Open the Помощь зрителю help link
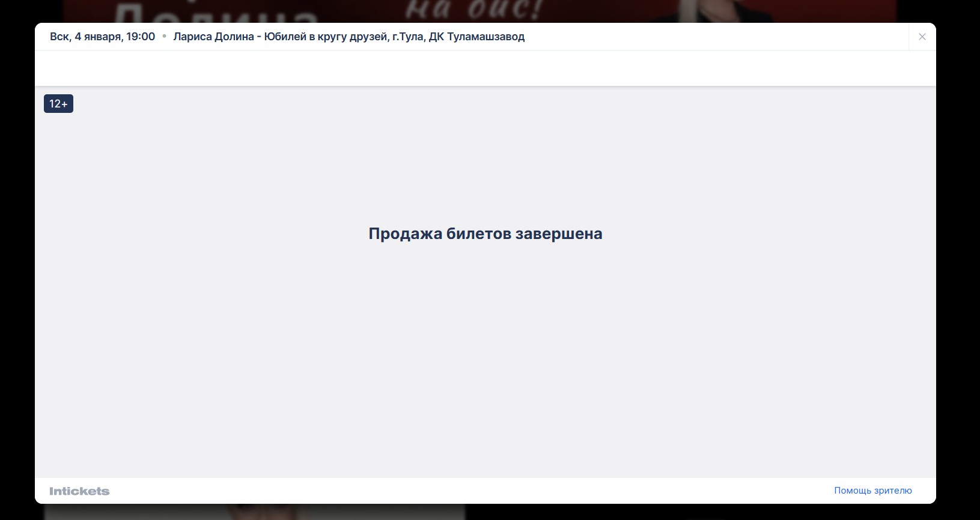980x520 pixels. tap(872, 491)
